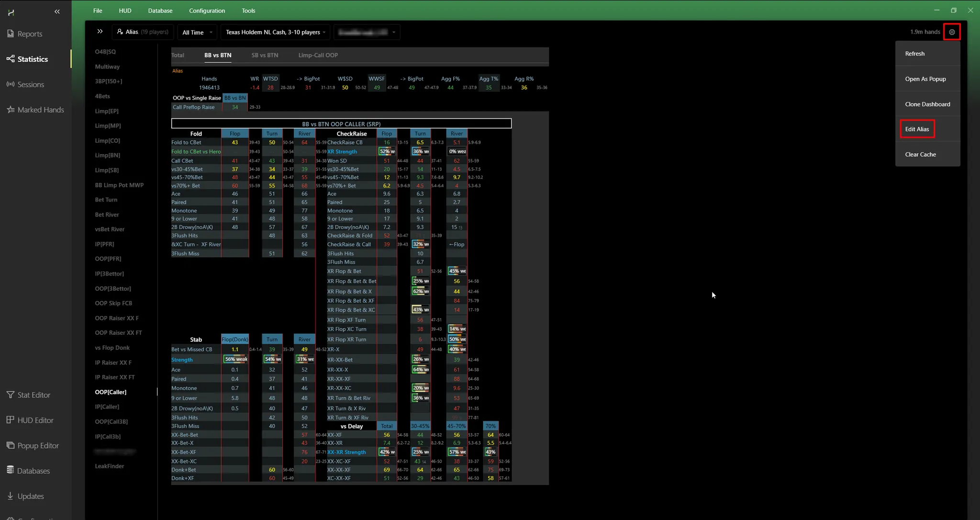Open Stat Editor filter icon
The width and height of the screenshot is (980, 520).
click(x=11, y=395)
